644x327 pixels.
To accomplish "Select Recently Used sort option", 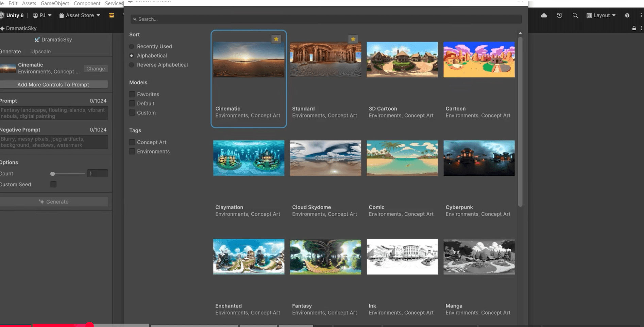I will (132, 46).
